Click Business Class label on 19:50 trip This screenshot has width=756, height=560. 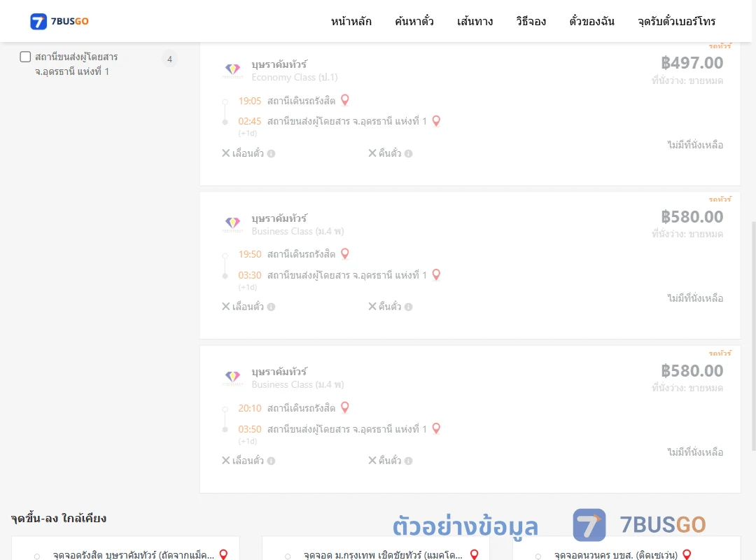[x=297, y=231]
